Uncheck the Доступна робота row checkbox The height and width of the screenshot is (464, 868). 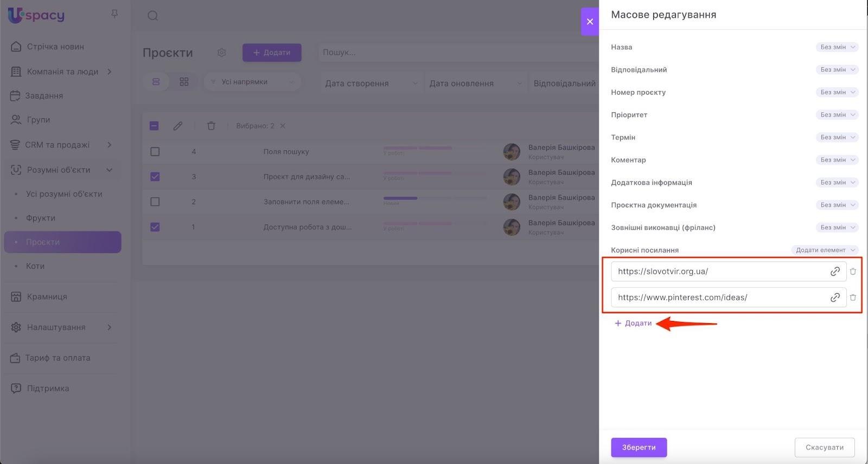(x=155, y=227)
